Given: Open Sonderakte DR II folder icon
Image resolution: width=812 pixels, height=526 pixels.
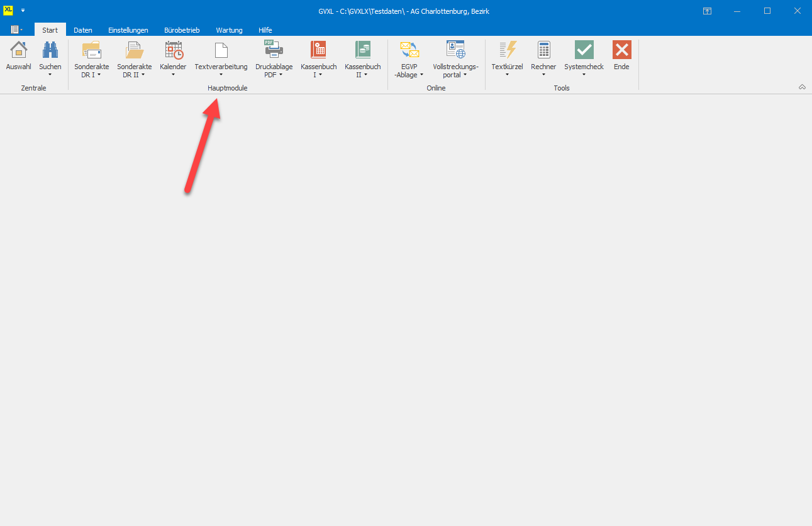Looking at the screenshot, I should [x=135, y=50].
